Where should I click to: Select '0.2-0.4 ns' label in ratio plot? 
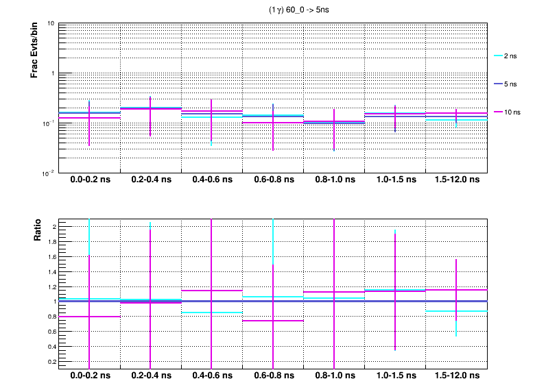click(x=150, y=376)
